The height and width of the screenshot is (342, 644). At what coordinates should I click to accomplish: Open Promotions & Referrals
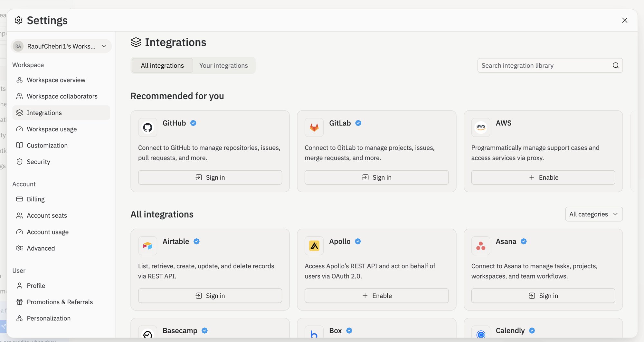[x=61, y=302]
